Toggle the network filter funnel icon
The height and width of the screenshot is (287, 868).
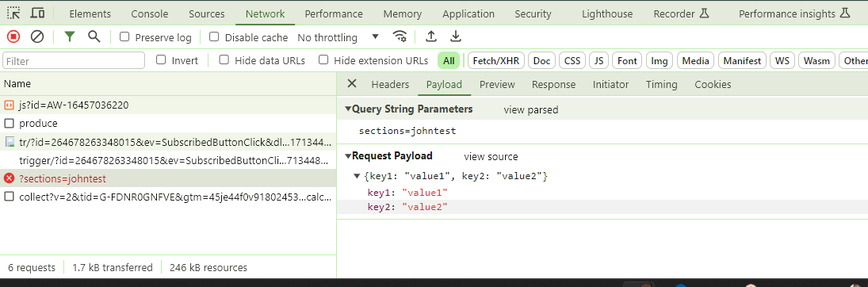click(69, 36)
